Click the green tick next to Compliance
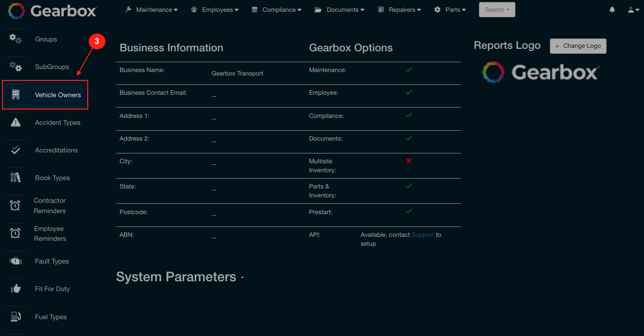Image resolution: width=644 pixels, height=336 pixels. [409, 115]
